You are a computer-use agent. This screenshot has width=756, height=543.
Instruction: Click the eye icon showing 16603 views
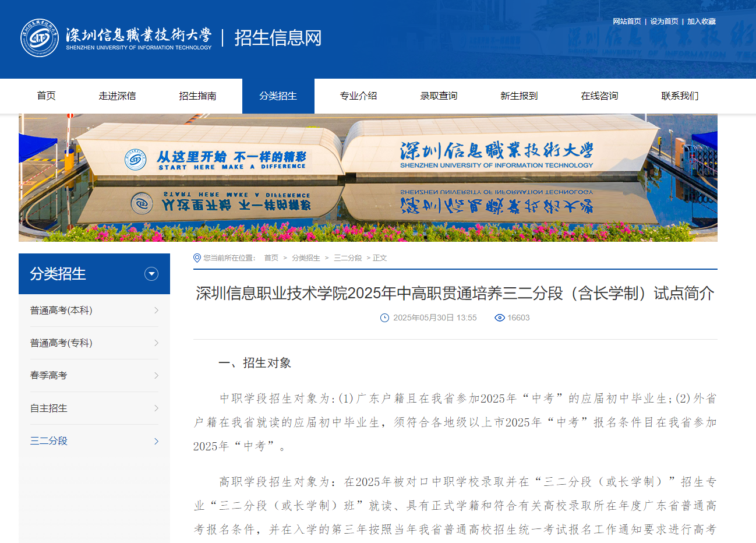[x=500, y=318]
